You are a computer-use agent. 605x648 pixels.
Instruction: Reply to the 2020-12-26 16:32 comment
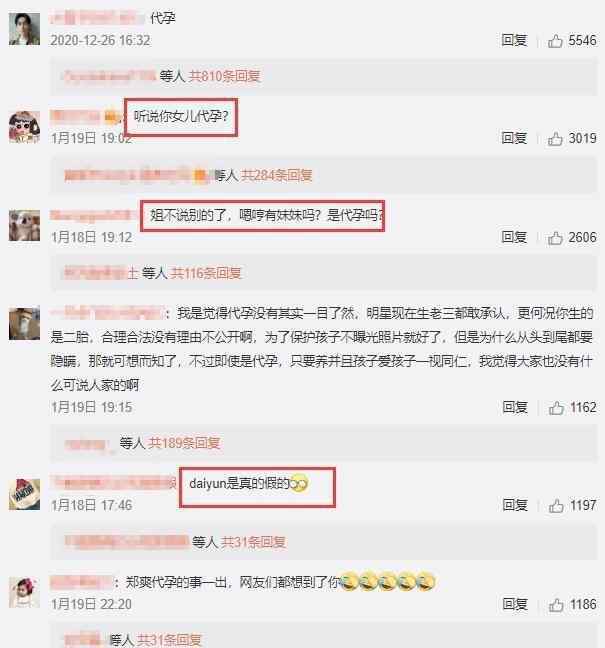point(514,40)
